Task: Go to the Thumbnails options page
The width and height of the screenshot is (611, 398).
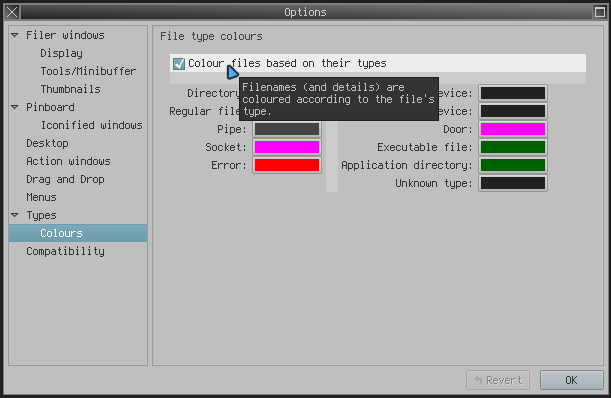Action: click(x=71, y=89)
